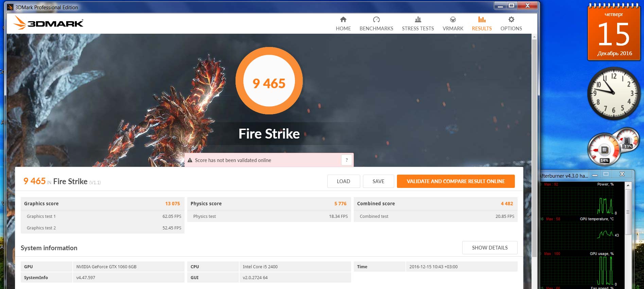The image size is (644, 289).
Task: Click the Results chart icon
Action: (482, 19)
